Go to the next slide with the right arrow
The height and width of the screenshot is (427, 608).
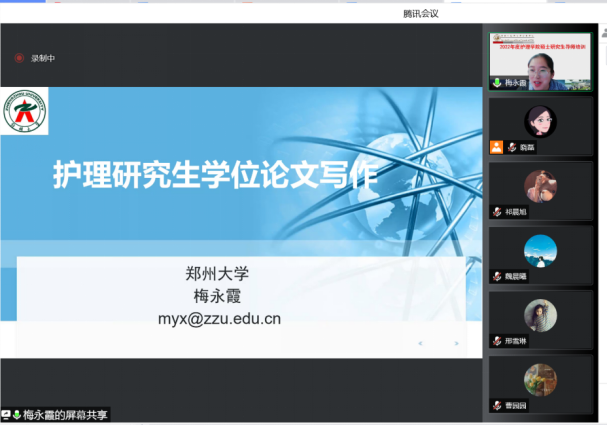(x=456, y=343)
